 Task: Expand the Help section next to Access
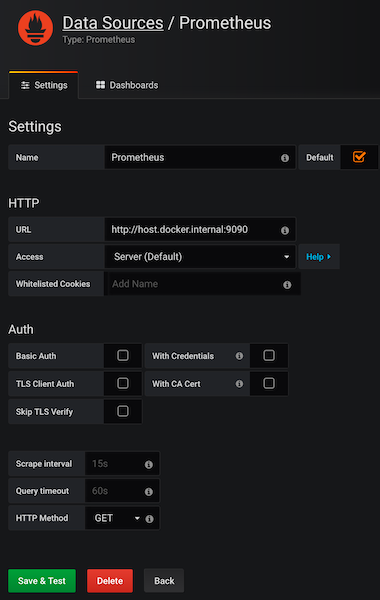pyautogui.click(x=319, y=257)
